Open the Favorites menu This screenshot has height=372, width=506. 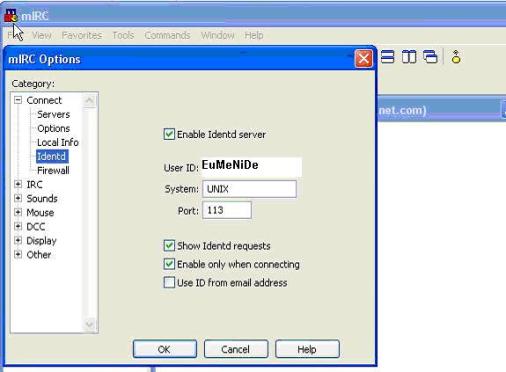tap(82, 35)
